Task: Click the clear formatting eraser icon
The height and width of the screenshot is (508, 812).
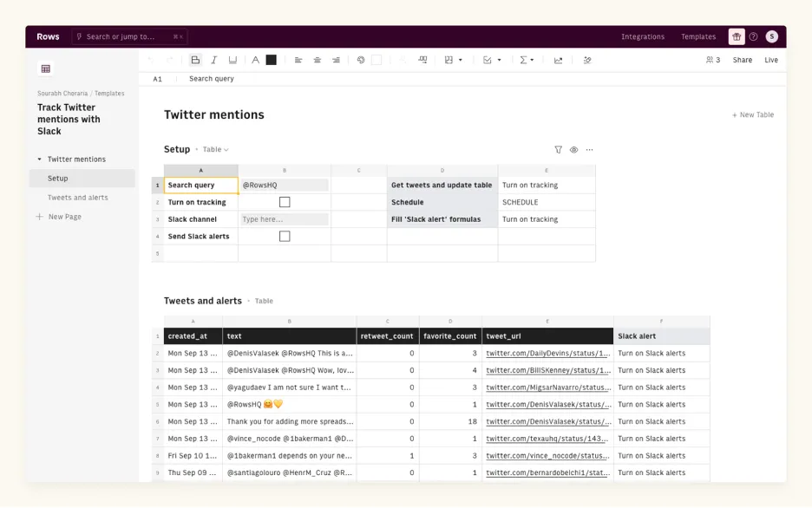Action: (x=586, y=60)
